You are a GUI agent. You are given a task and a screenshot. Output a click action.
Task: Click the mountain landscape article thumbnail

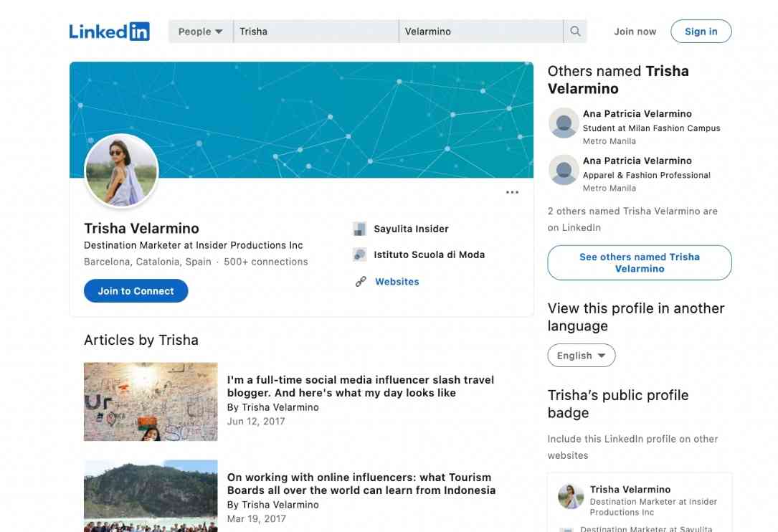click(x=151, y=496)
